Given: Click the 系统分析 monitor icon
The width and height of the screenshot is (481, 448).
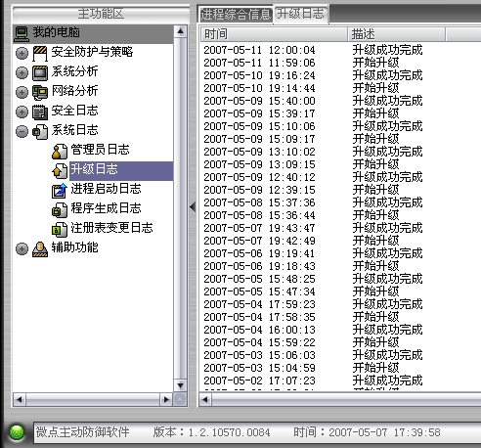Looking at the screenshot, I should click(x=40, y=72).
